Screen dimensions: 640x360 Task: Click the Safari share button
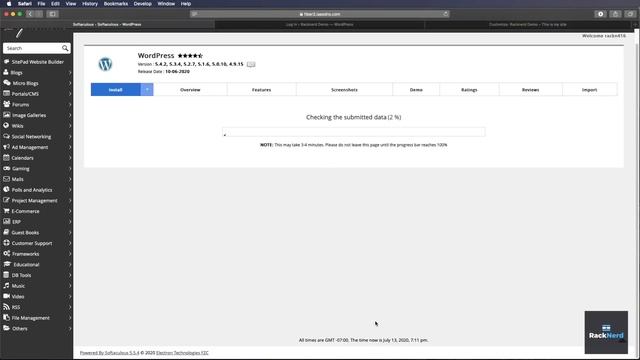point(615,14)
